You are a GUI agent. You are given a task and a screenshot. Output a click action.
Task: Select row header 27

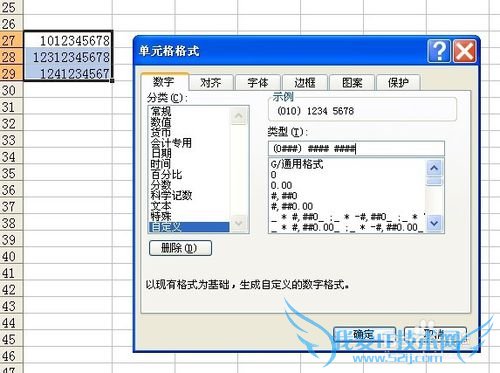[11, 41]
